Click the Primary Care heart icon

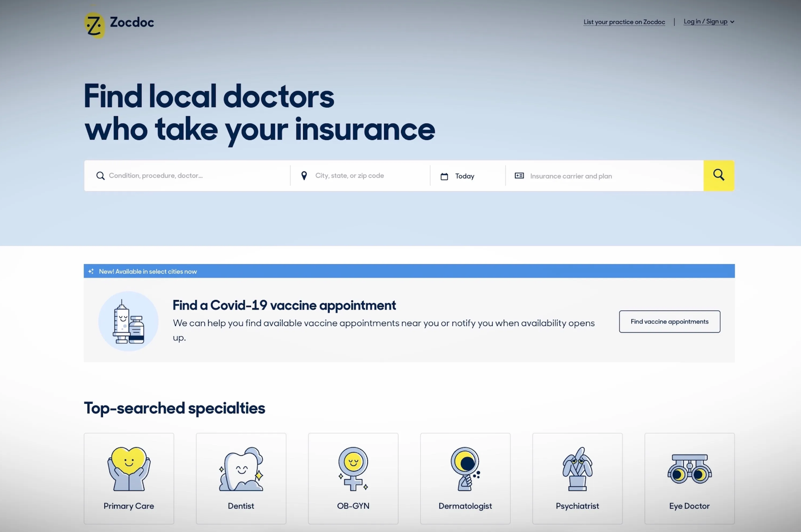129,469
